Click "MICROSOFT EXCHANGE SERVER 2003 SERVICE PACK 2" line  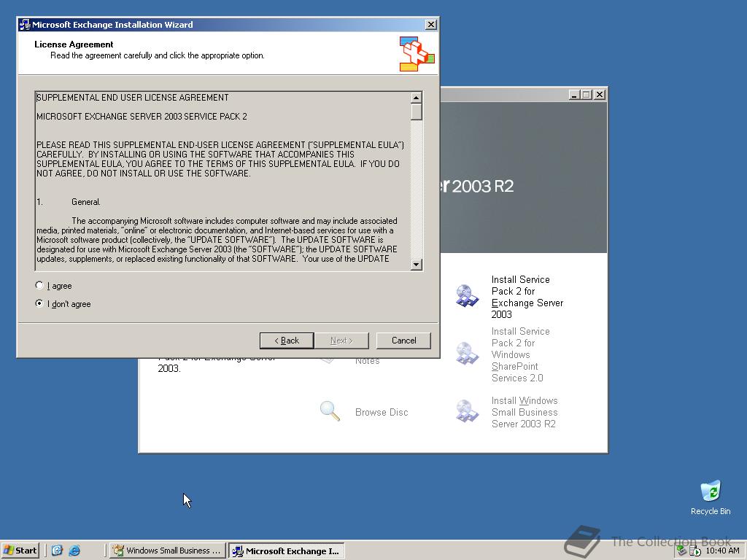[x=142, y=117]
